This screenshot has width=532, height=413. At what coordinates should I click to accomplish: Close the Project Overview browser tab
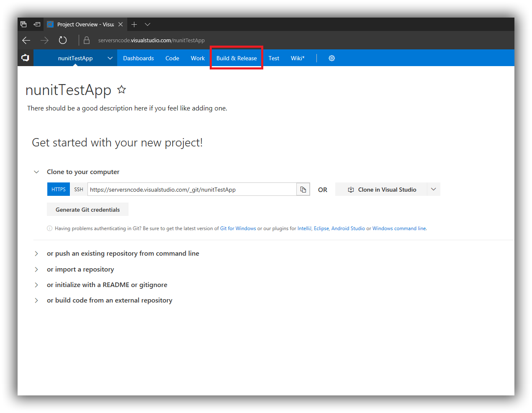[121, 24]
